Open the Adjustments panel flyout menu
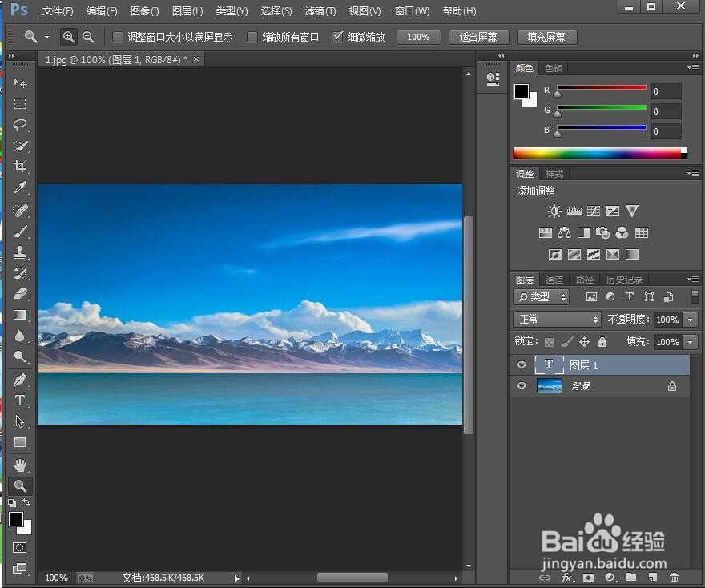The width and height of the screenshot is (705, 588). 693,174
